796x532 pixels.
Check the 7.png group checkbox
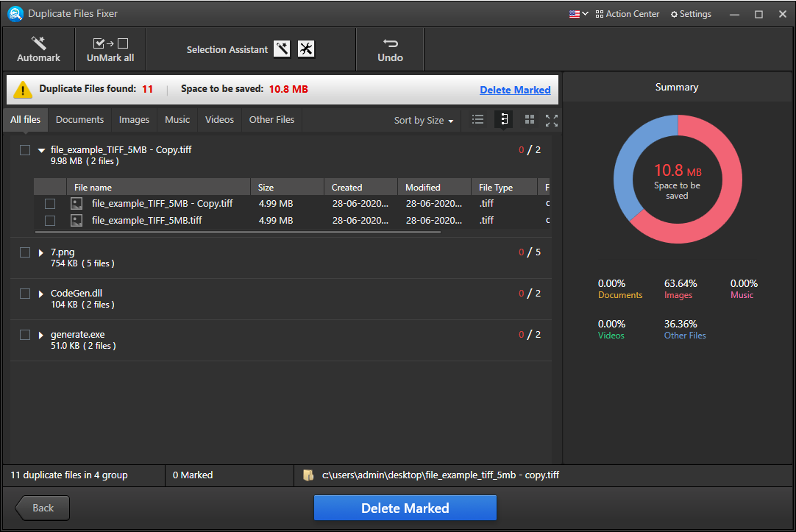25,252
